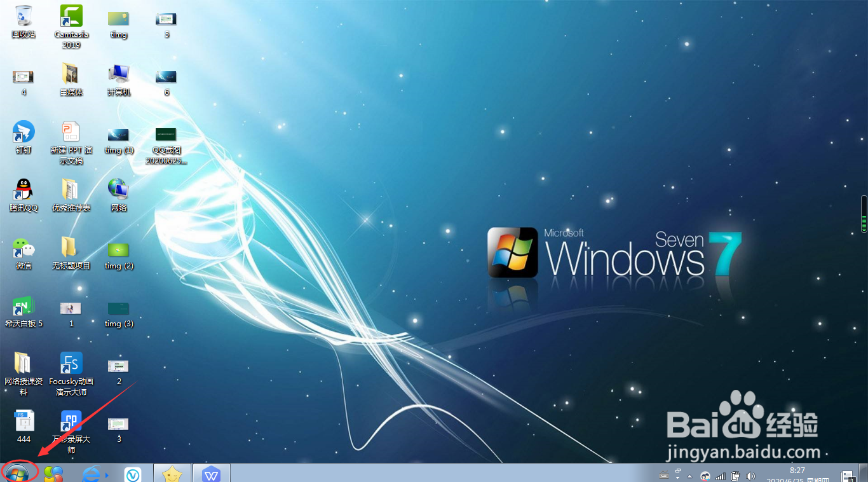Select the image file named 5
868x482 pixels.
(166, 24)
